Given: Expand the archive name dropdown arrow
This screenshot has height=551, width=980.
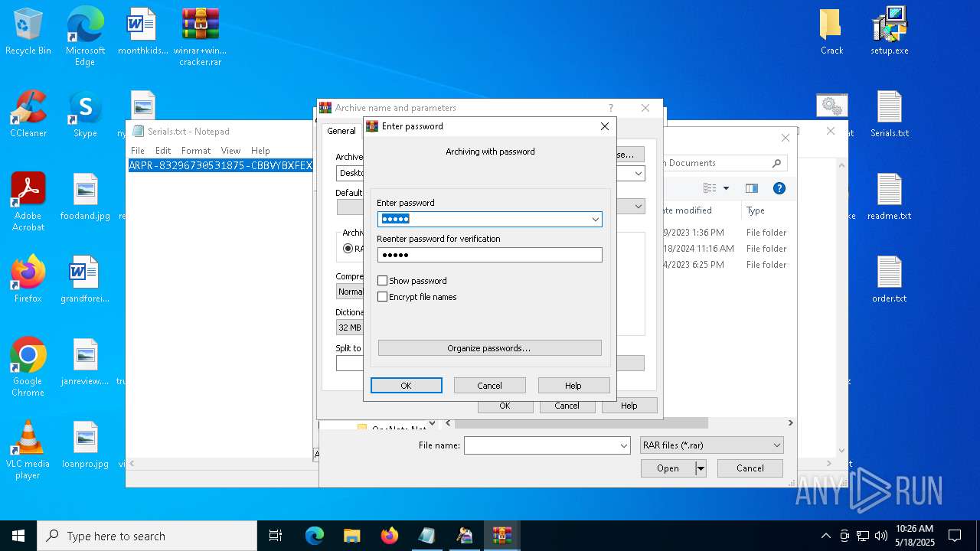Looking at the screenshot, I should pyautogui.click(x=638, y=174).
